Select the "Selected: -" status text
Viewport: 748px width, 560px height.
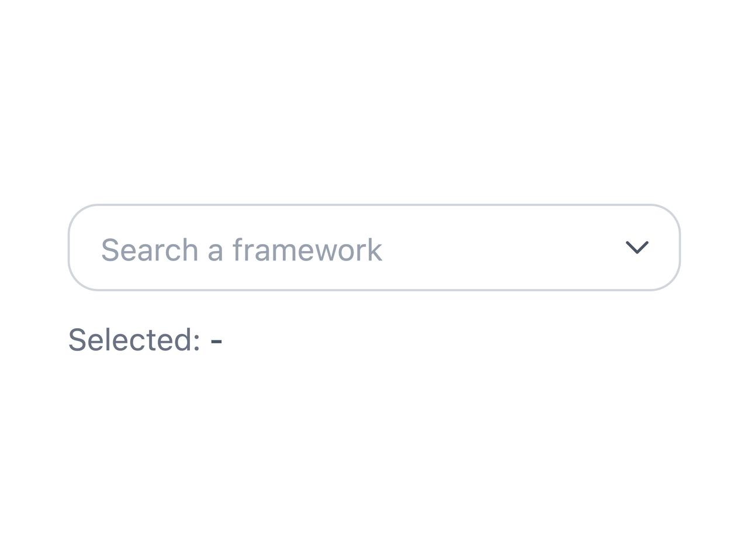point(145,340)
